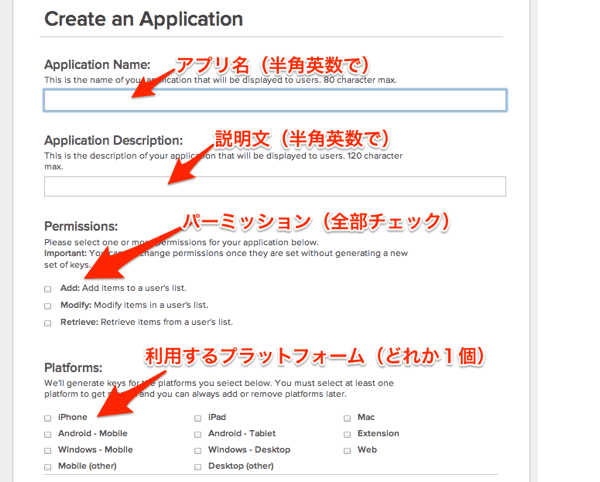
Task: Tick the Retrieve permission checkbox
Action: 48,323
